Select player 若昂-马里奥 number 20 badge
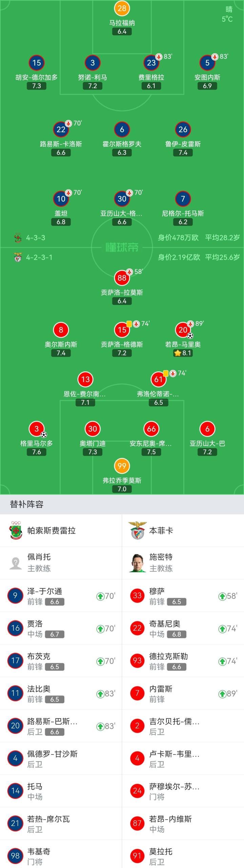This screenshot has height=868, width=244. pyautogui.click(x=183, y=330)
